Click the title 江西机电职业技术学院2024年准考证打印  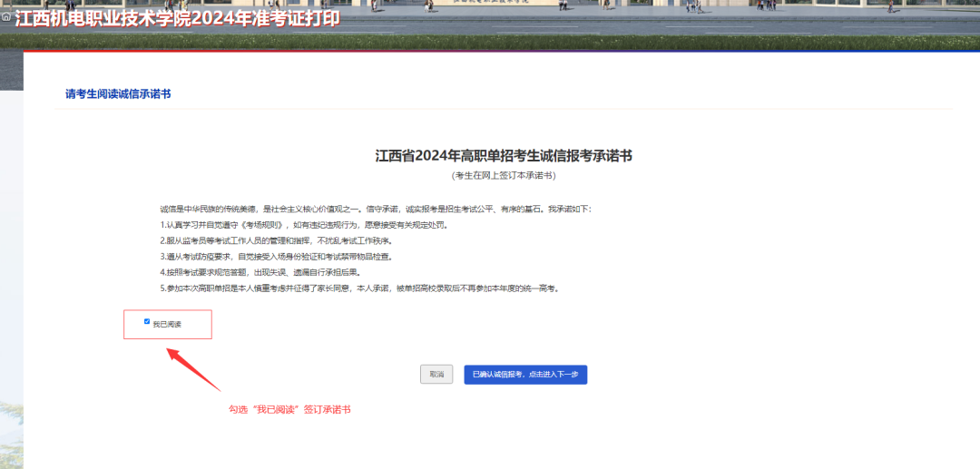(x=178, y=18)
